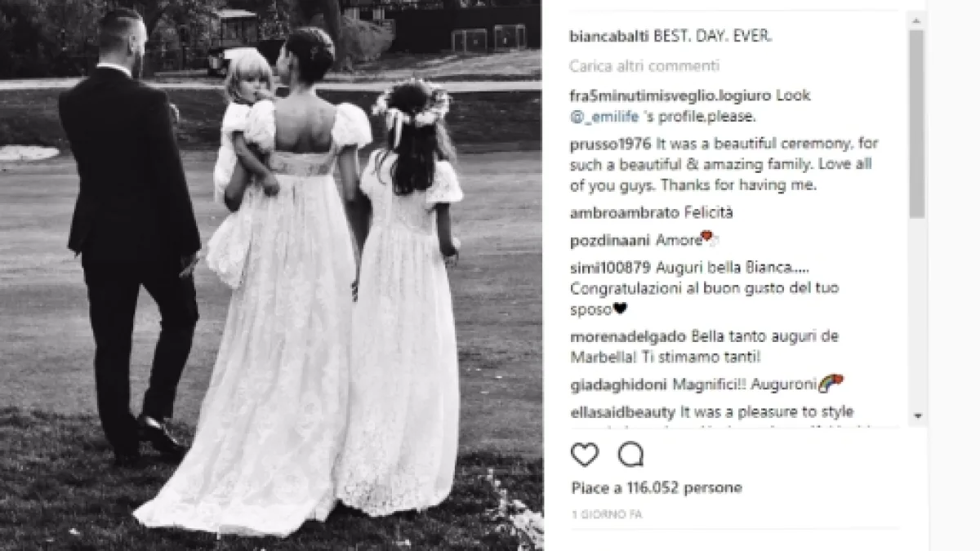This screenshot has width=980, height=551.
Task: Click the scrollbar down arrow
Action: 917,414
